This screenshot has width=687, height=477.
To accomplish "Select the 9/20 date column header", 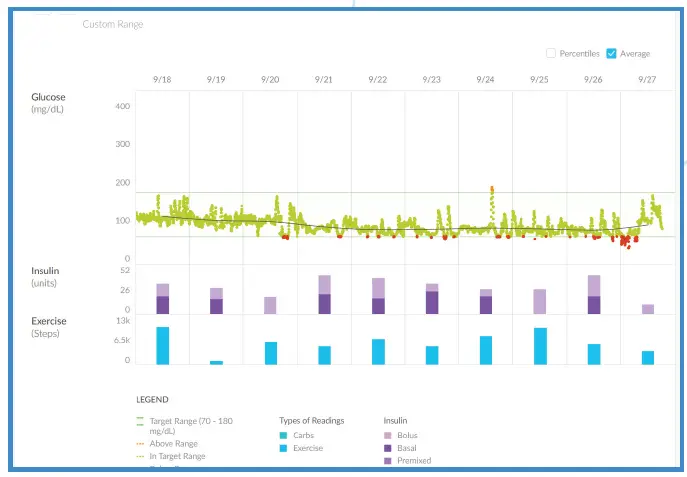I will [270, 80].
